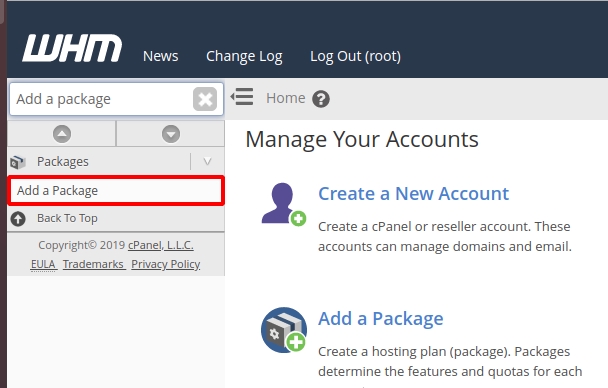Open the News link
This screenshot has height=388, width=608.
pos(161,56)
